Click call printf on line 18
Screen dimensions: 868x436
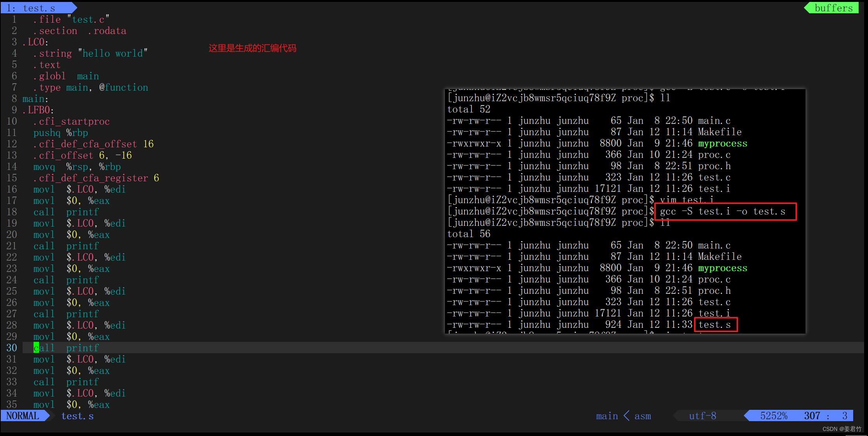[66, 212]
